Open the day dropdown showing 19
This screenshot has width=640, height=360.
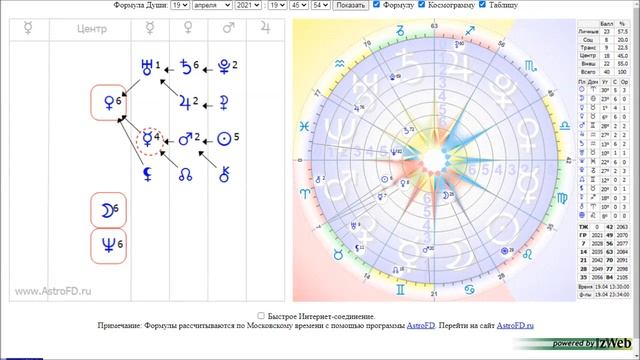180,5
